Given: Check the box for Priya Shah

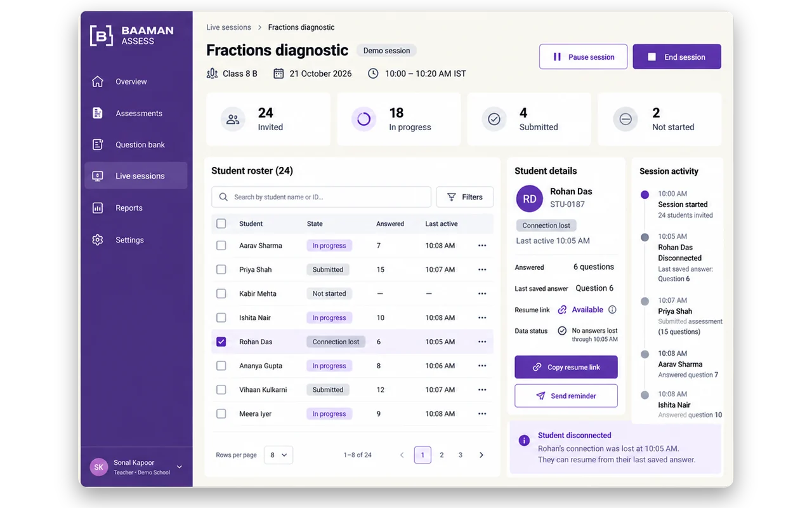Looking at the screenshot, I should point(221,270).
